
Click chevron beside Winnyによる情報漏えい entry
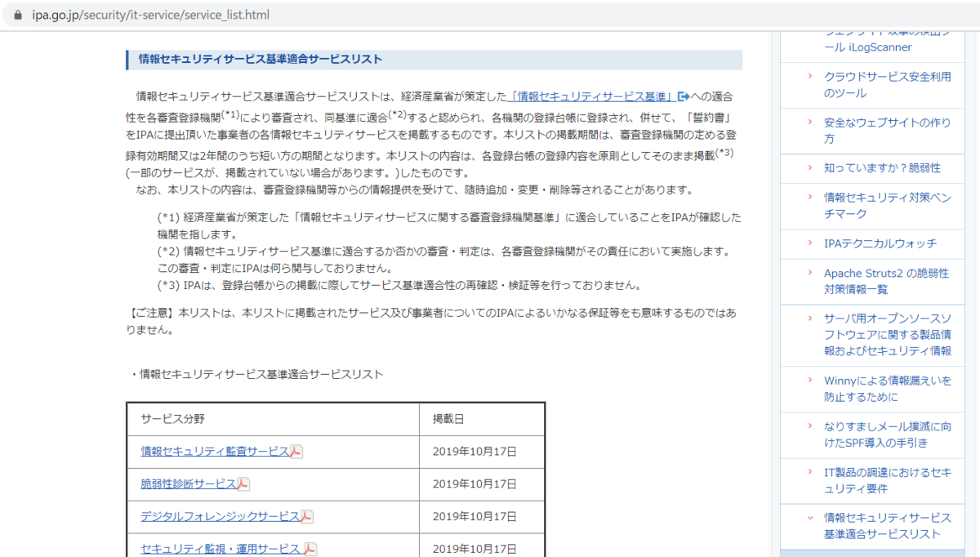pyautogui.click(x=809, y=381)
